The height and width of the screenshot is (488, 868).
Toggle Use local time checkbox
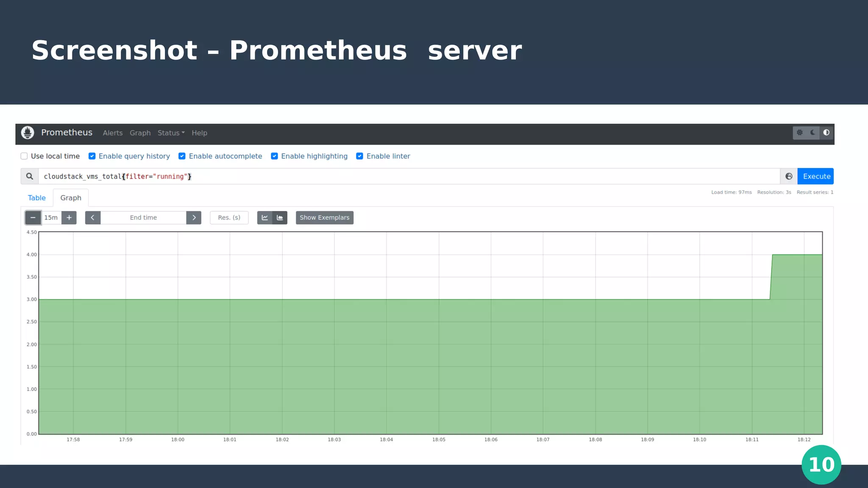24,156
